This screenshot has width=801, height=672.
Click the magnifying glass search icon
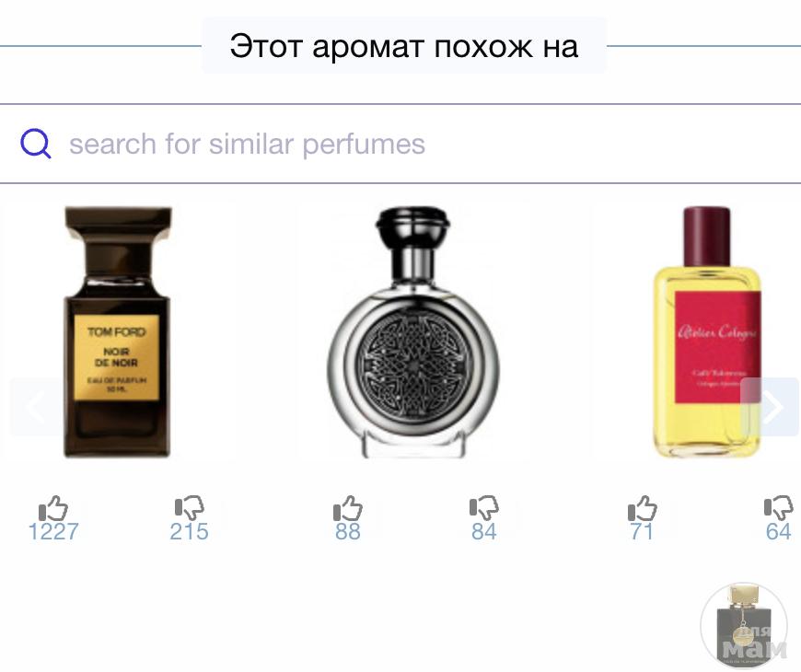pyautogui.click(x=35, y=144)
